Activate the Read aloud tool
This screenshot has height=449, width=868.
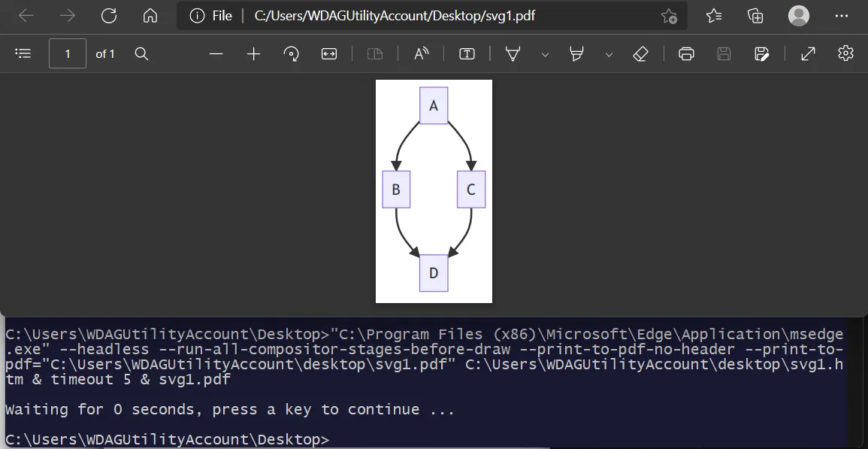tap(422, 53)
